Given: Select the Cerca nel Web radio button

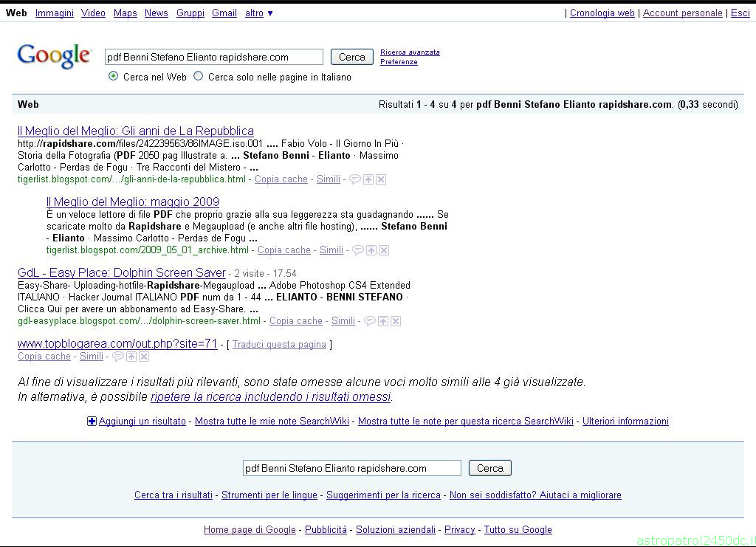Looking at the screenshot, I should pyautogui.click(x=113, y=76).
